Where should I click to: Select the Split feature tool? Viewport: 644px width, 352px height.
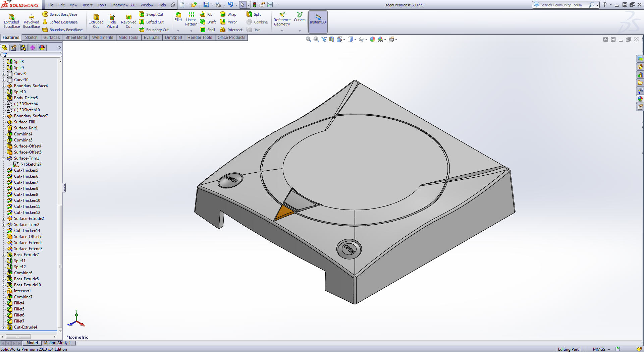[x=254, y=14]
